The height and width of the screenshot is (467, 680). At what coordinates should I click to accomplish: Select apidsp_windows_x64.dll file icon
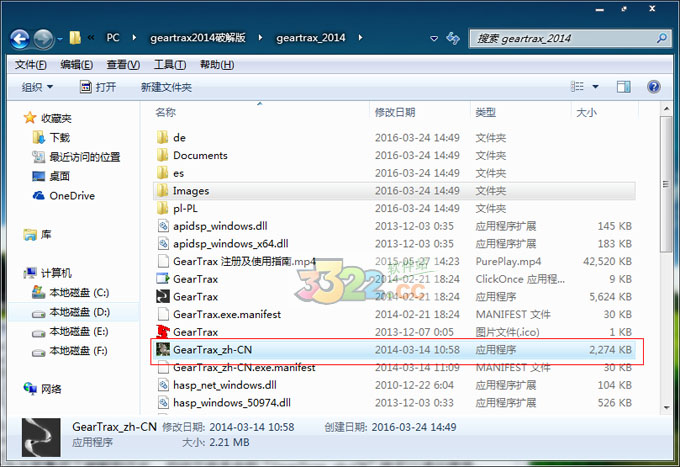pyautogui.click(x=163, y=244)
